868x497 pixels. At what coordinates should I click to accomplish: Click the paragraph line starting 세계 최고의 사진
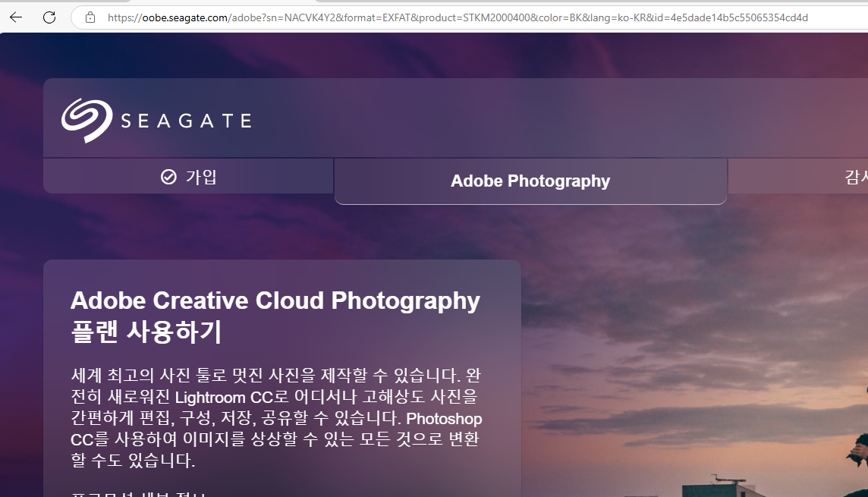click(275, 376)
